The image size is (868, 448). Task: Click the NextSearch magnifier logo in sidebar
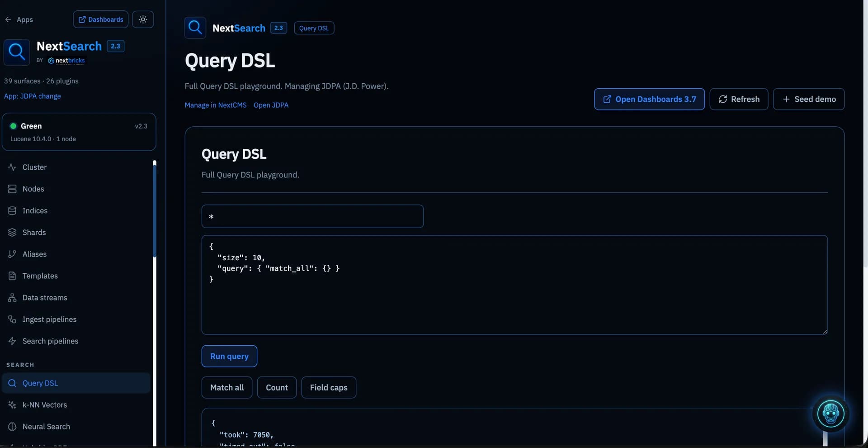(17, 52)
